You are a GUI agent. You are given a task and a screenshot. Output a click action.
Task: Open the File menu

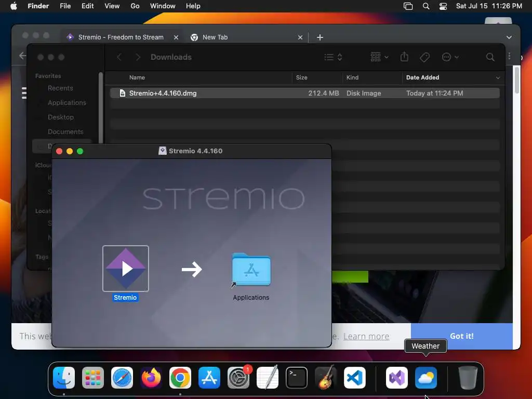pos(65,6)
